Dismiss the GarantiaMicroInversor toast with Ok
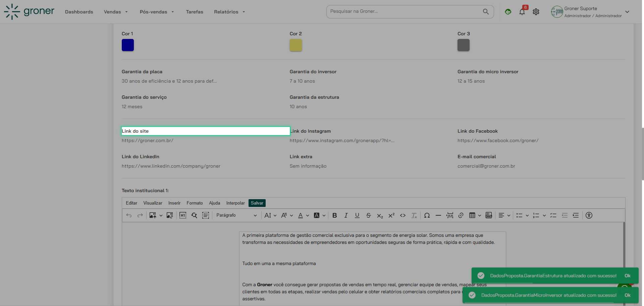This screenshot has width=644, height=306. point(628,295)
